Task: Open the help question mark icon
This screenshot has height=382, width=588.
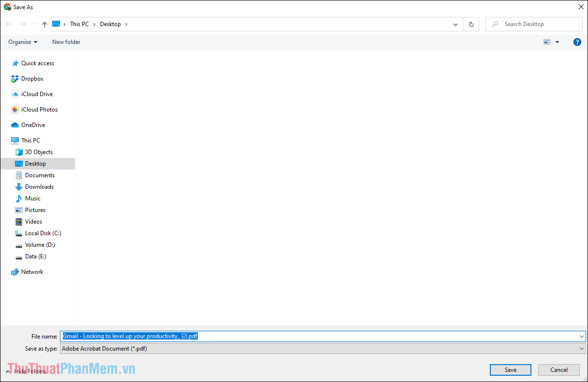Action: [x=577, y=42]
